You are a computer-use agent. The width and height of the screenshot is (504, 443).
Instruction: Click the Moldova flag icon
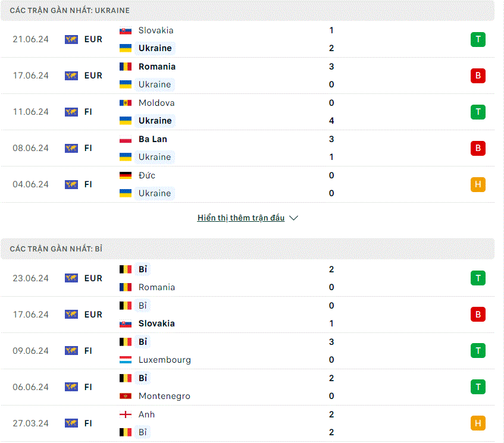[126, 103]
